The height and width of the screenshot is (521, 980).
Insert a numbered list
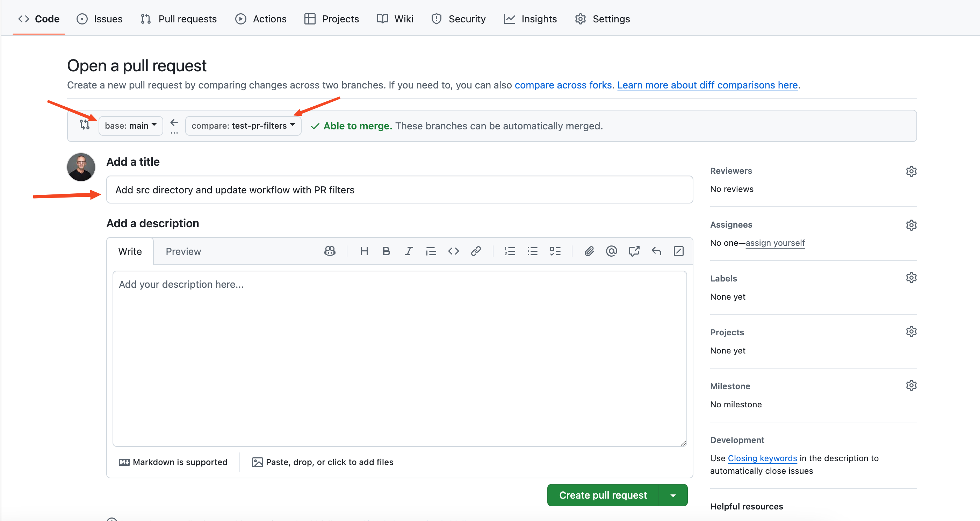pos(510,251)
